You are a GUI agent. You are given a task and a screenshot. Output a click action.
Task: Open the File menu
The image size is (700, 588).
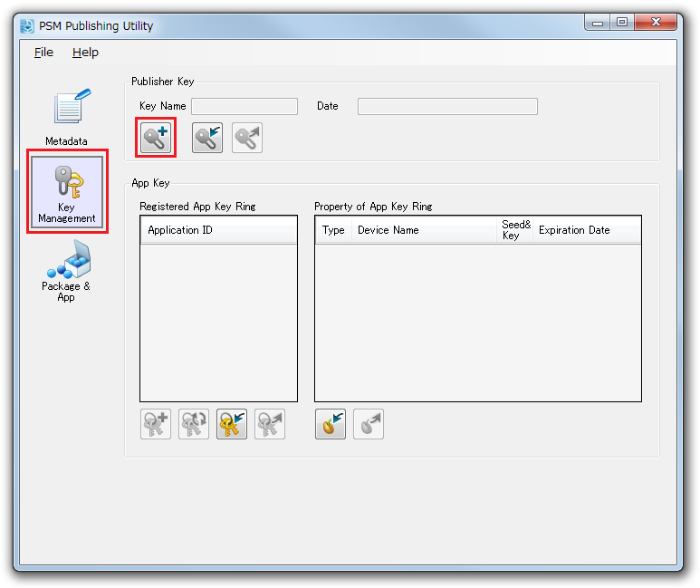(x=43, y=53)
